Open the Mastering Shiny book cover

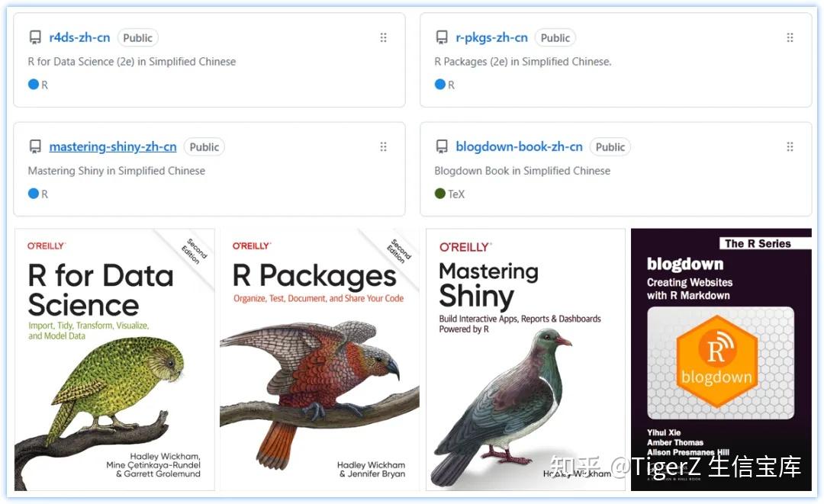(x=525, y=359)
